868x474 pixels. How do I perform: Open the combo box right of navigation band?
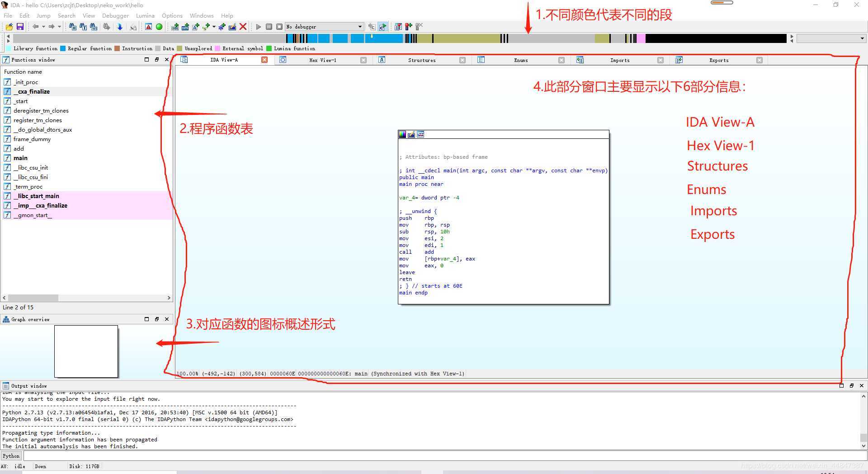coord(831,38)
